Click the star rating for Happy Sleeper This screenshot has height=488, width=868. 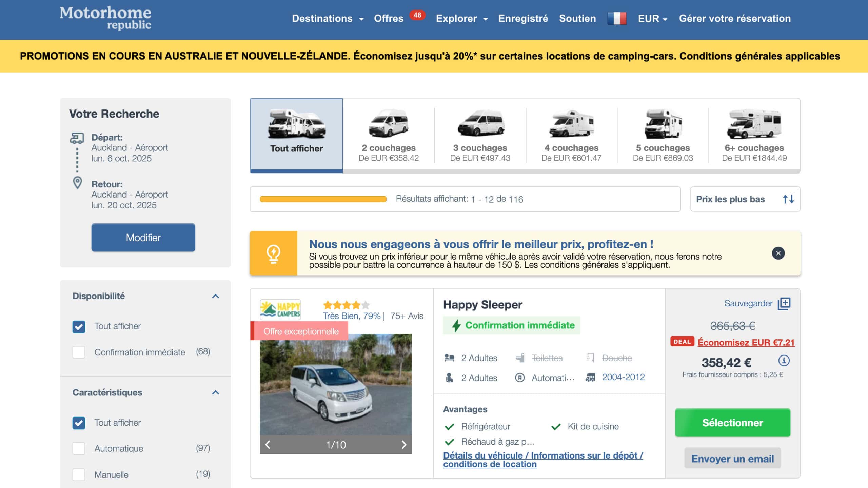tap(346, 305)
